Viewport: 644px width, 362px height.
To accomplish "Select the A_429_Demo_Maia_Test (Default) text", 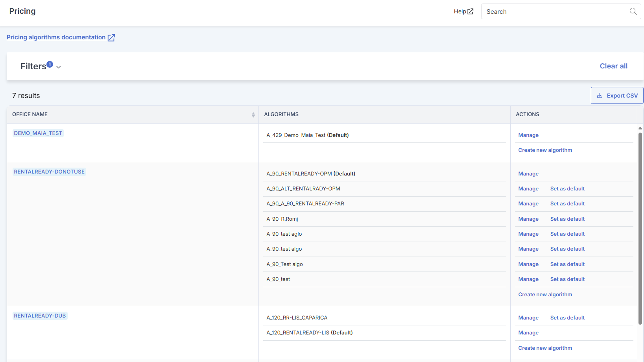I will point(308,135).
